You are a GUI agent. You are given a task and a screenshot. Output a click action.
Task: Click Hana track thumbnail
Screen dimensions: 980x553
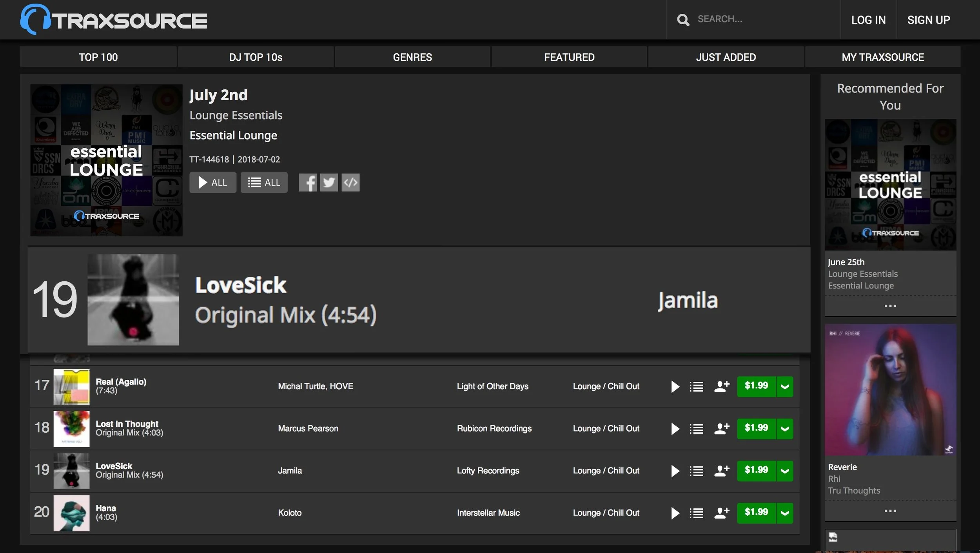click(x=71, y=513)
